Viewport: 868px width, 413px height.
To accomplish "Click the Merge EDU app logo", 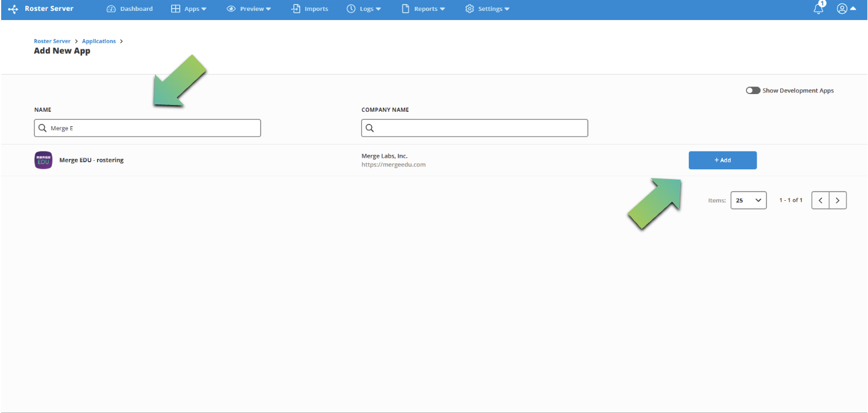I will [43, 160].
